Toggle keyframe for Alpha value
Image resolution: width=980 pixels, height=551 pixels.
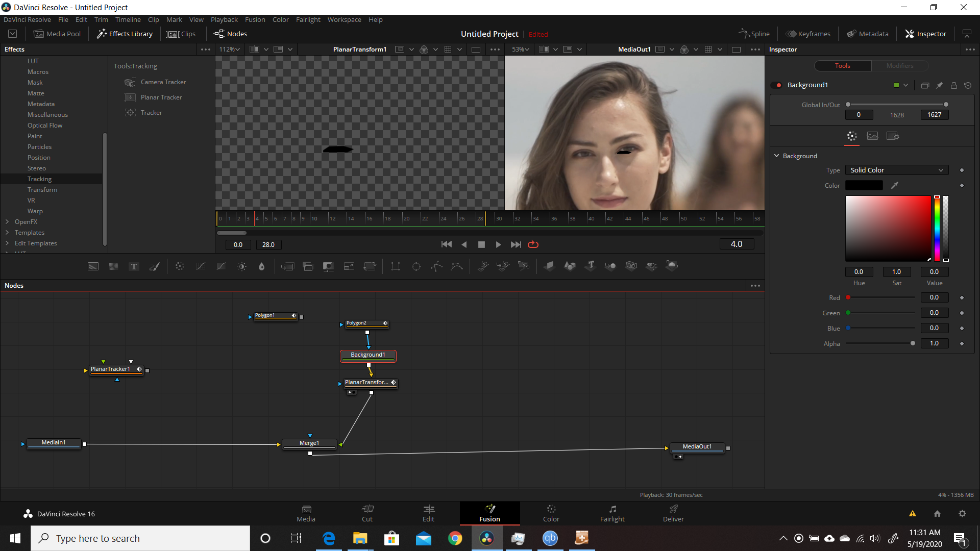(962, 343)
